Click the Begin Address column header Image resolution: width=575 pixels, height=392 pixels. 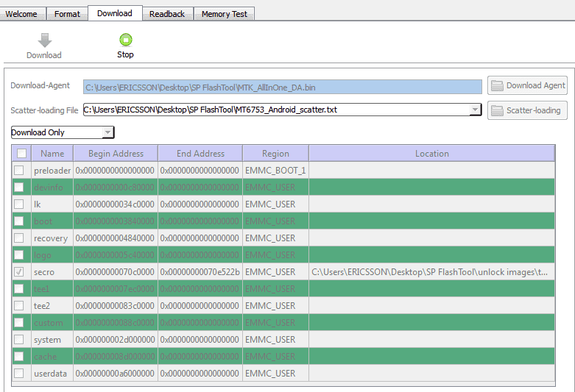click(116, 153)
